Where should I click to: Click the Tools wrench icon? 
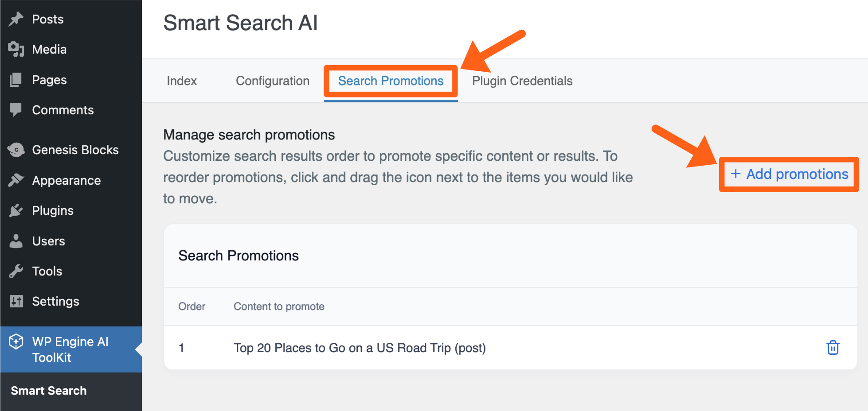[16, 271]
